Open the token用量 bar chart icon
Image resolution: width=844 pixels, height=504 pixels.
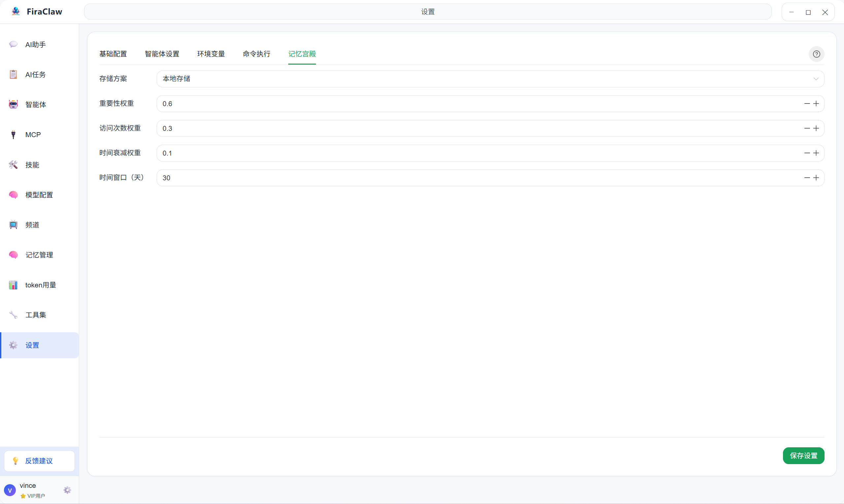click(13, 285)
